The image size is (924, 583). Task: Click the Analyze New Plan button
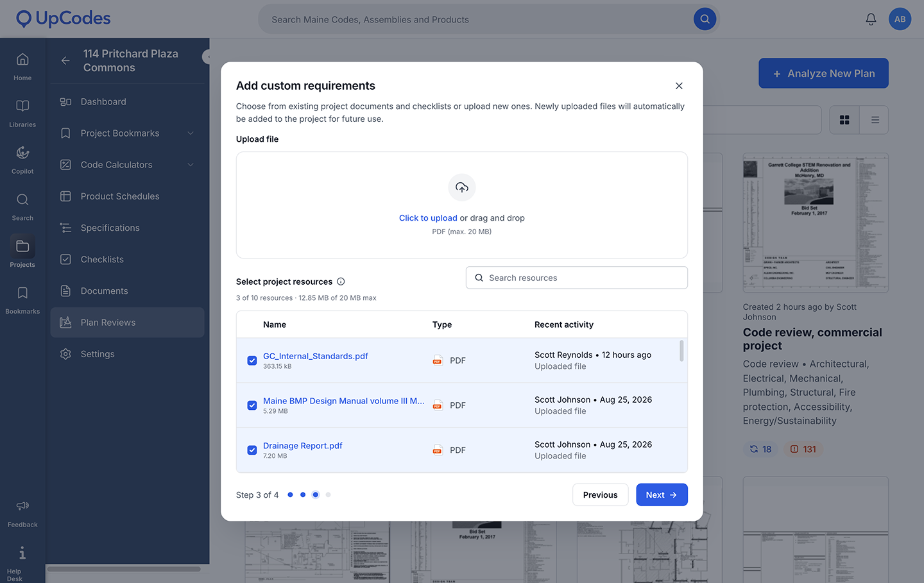coord(823,73)
